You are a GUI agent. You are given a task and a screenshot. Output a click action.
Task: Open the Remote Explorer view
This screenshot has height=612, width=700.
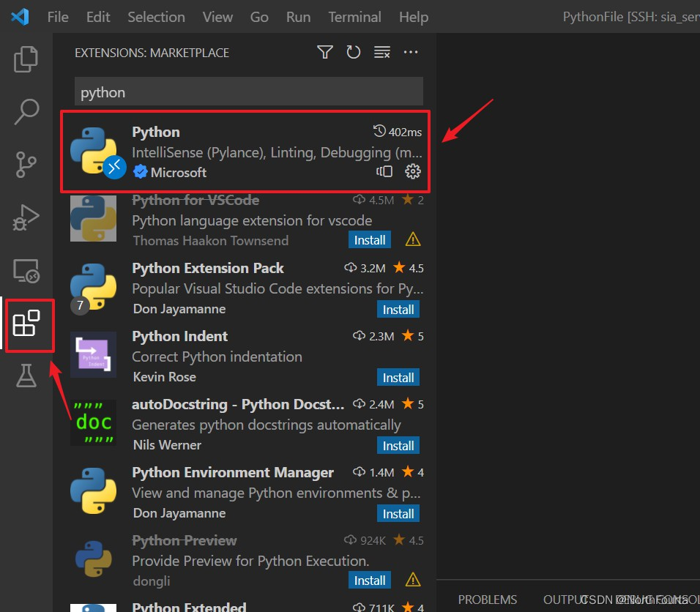pos(26,271)
